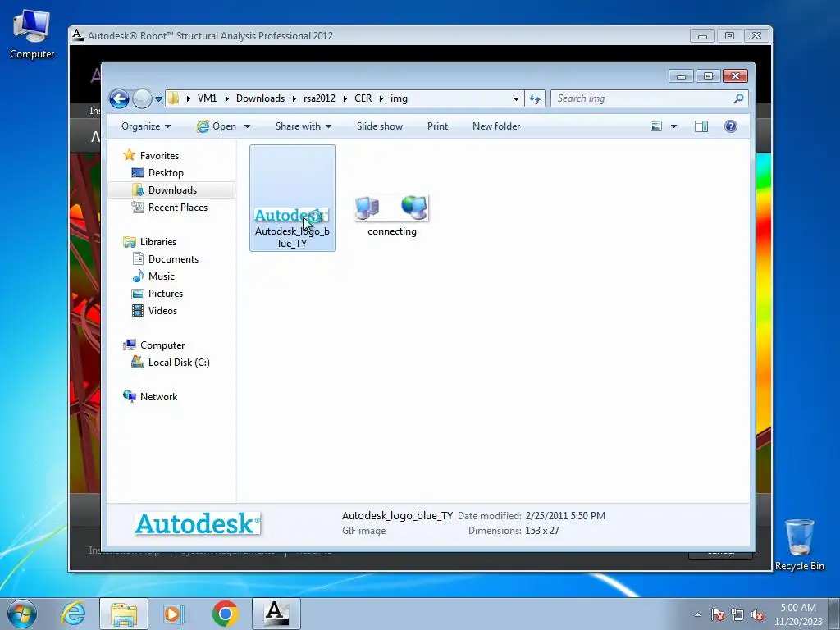Click the folder icon in address bar
The image size is (840, 630).
pos(173,98)
